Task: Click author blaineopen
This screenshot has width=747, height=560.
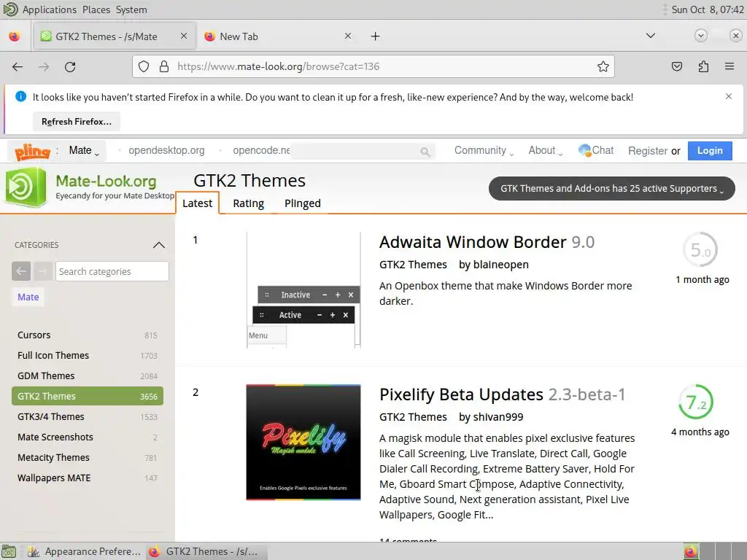Action: tap(500, 264)
